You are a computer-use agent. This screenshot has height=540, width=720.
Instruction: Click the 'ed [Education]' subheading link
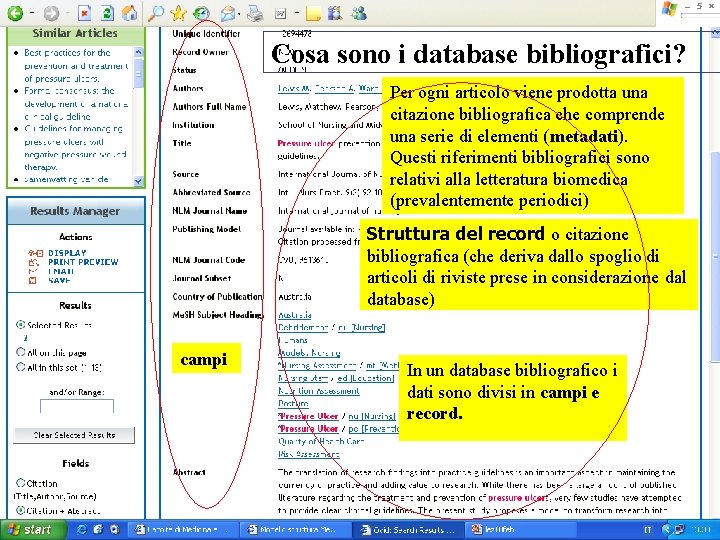pyautogui.click(x=366, y=378)
